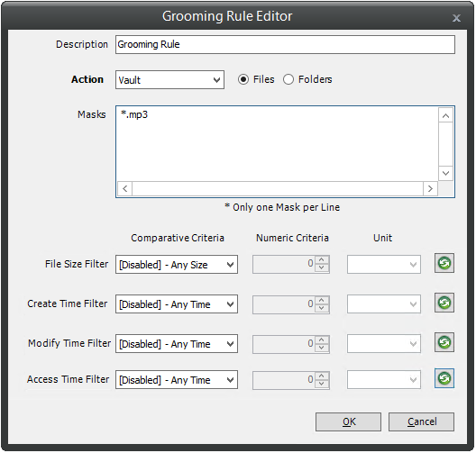This screenshot has height=453, width=476.
Task: Open the File Size Filter unit dropdown
Action: (384, 265)
